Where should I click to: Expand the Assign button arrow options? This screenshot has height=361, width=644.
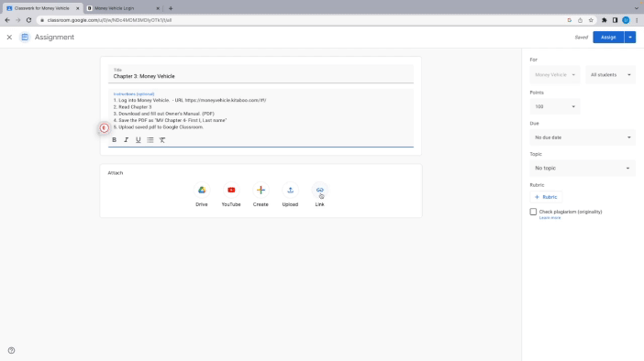(x=630, y=38)
